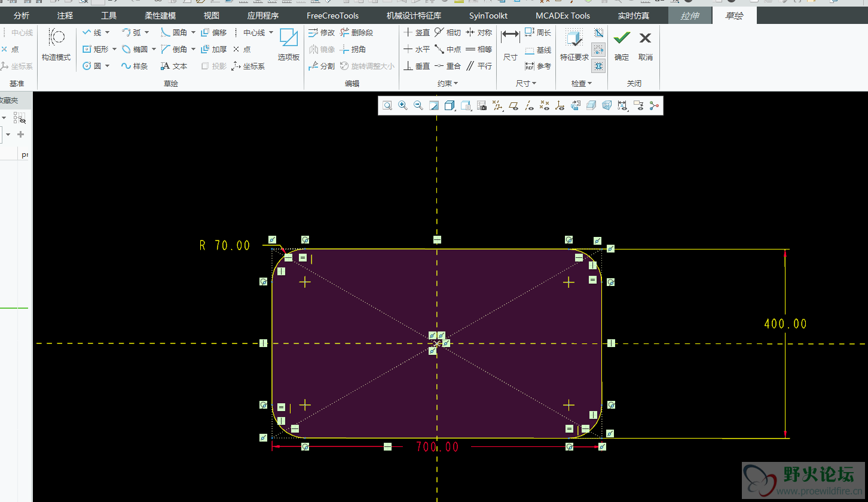Apply the Vertical (竖直) constraint

click(417, 32)
